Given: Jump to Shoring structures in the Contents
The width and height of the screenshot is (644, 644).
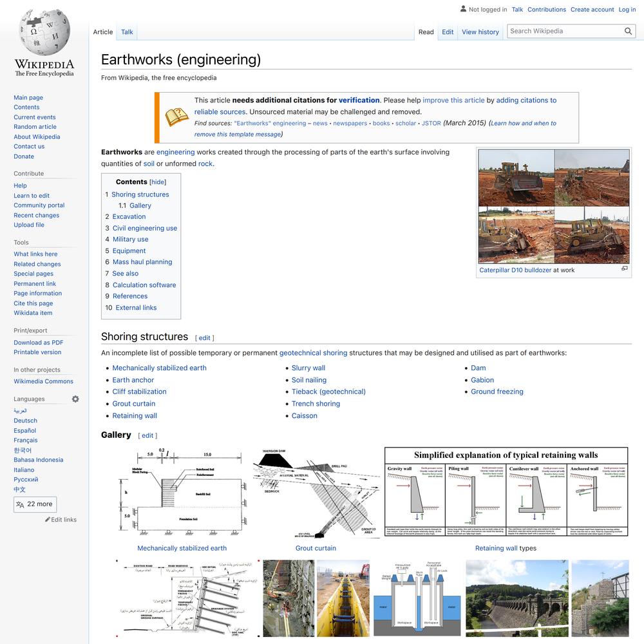Looking at the screenshot, I should 140,194.
